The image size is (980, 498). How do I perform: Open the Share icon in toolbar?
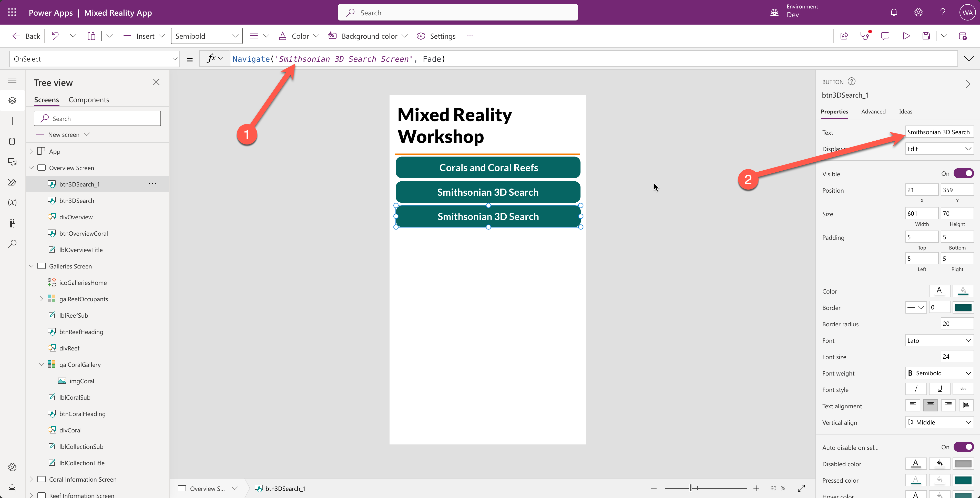pos(844,36)
